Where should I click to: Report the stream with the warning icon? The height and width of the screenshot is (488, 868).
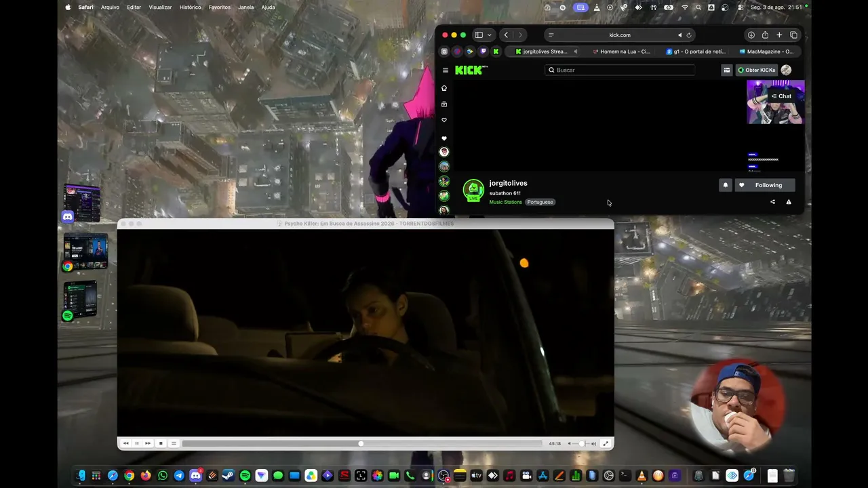789,202
